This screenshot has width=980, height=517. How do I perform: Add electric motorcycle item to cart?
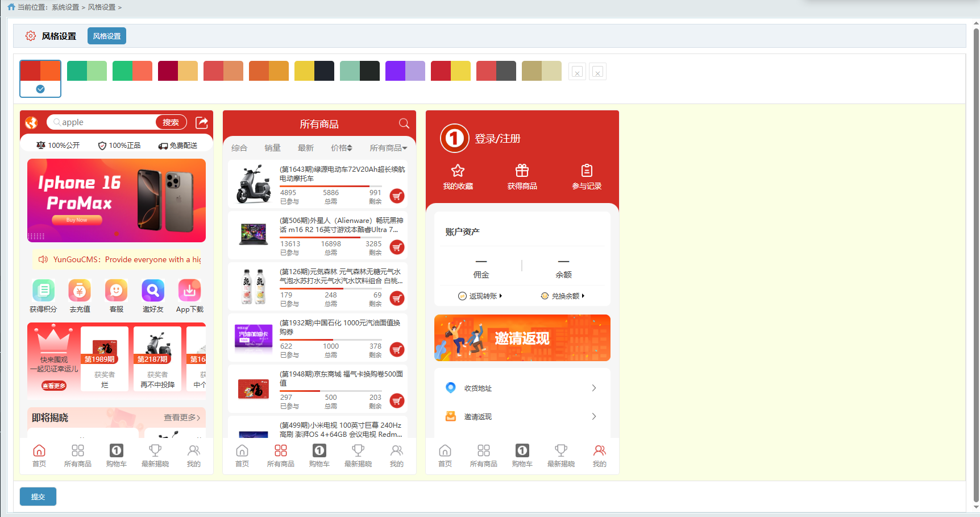click(x=397, y=196)
